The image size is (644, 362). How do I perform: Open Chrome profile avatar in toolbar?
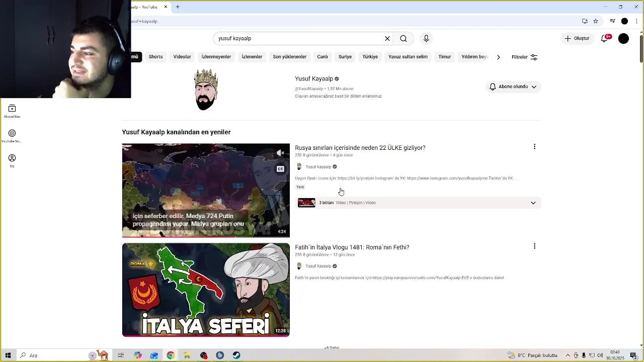[x=624, y=21]
